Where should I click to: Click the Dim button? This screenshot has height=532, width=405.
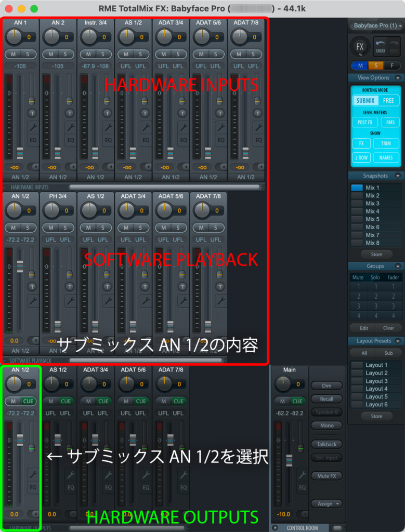click(x=326, y=386)
